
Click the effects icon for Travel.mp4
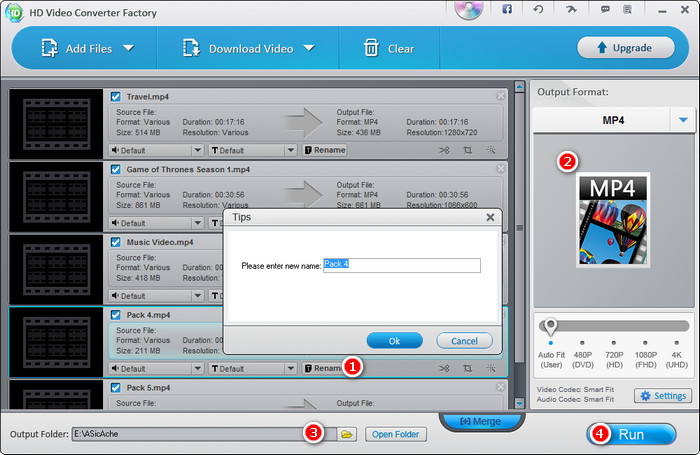coord(491,150)
